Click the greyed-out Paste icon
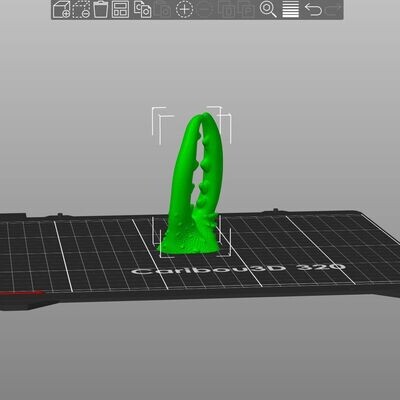 coord(163,9)
